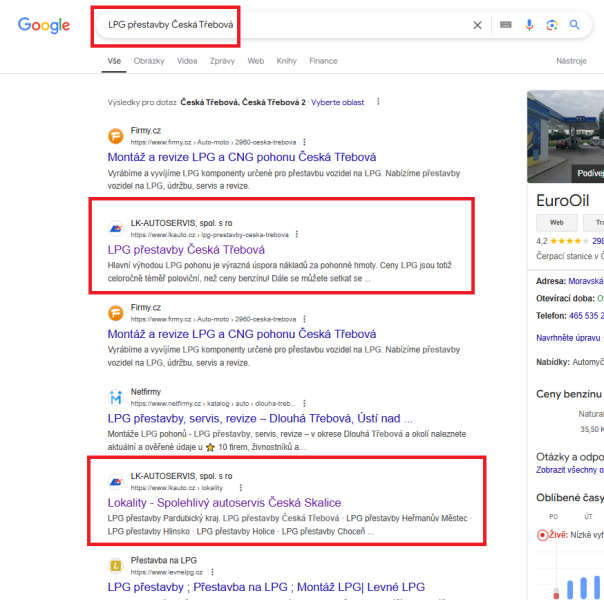The image size is (604, 600).
Task: Open three-dot menu of levnelpg.cz result
Action: click(x=212, y=572)
